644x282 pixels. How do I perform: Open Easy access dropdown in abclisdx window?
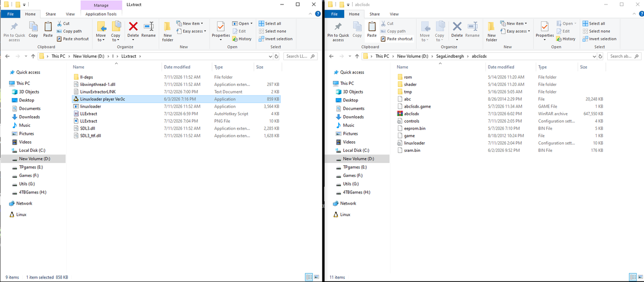[x=515, y=31]
